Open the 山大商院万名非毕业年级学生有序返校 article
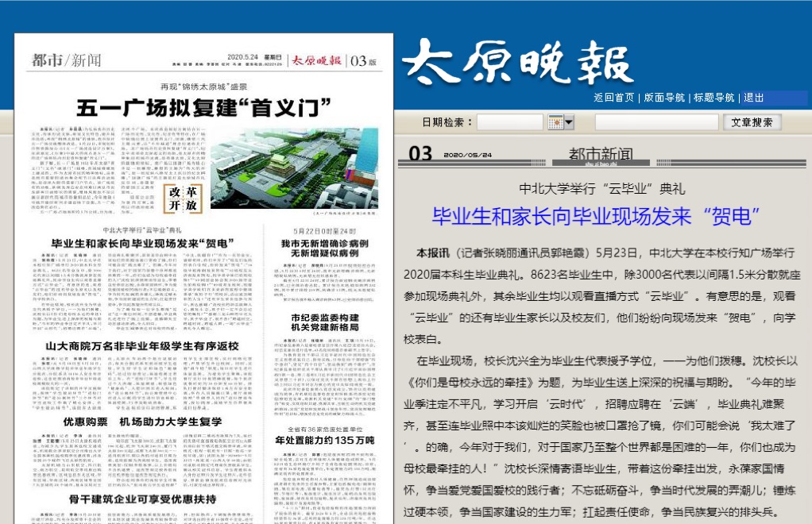The image size is (812, 524). coord(142,345)
